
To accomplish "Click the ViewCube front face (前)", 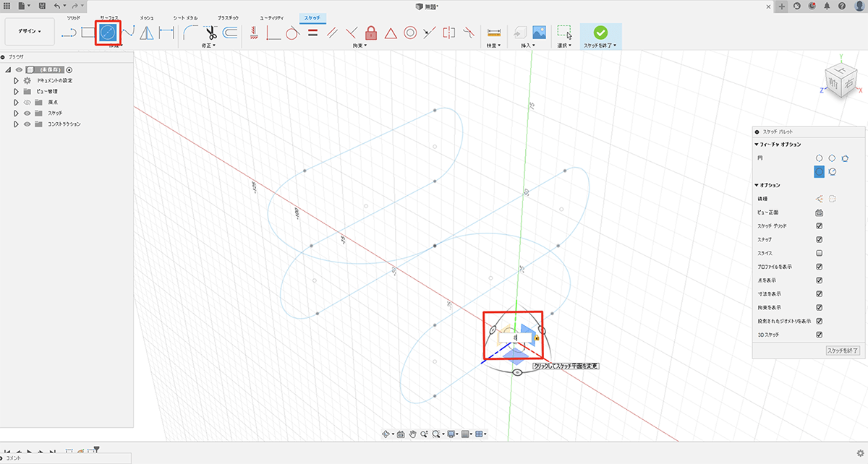I will pos(834,85).
